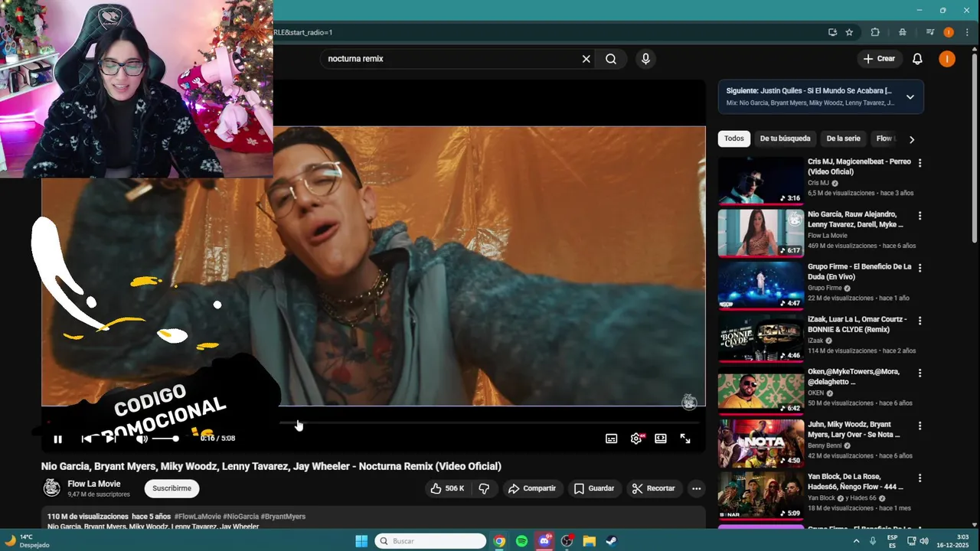Like the video with 506 K
The image size is (980, 551).
pyautogui.click(x=447, y=488)
